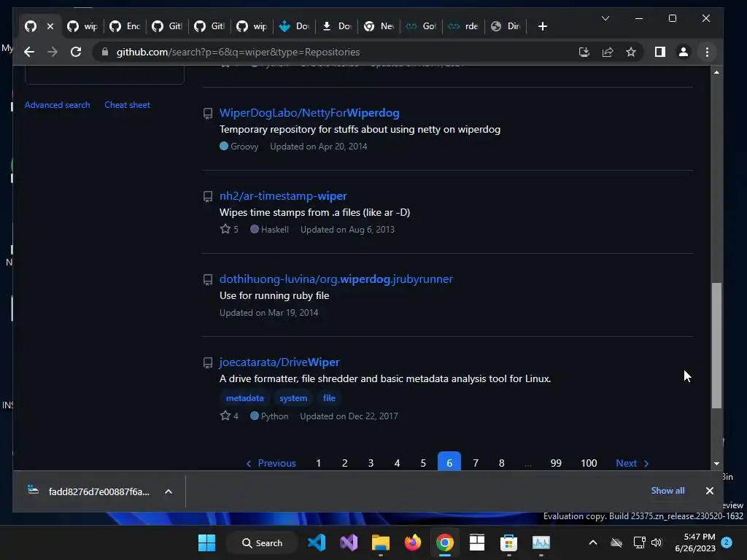Go to results page 100
Image resolution: width=747 pixels, height=560 pixels.
pyautogui.click(x=589, y=463)
